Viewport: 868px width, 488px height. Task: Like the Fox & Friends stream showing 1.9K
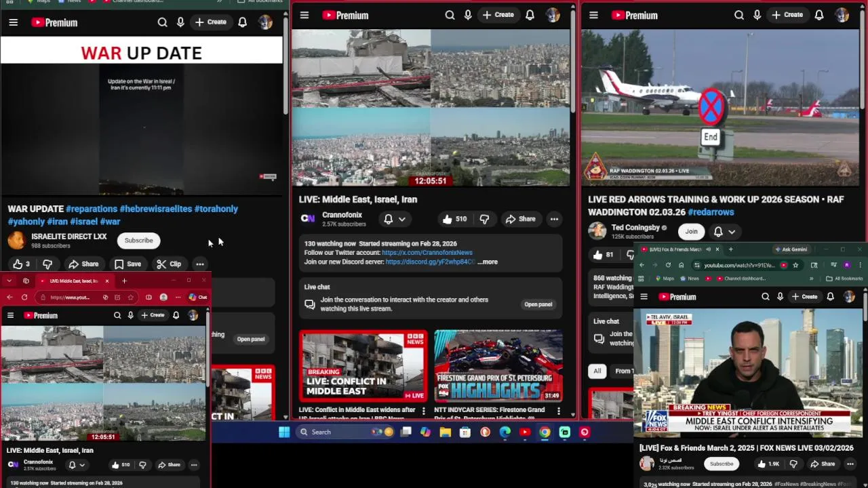[769, 464]
